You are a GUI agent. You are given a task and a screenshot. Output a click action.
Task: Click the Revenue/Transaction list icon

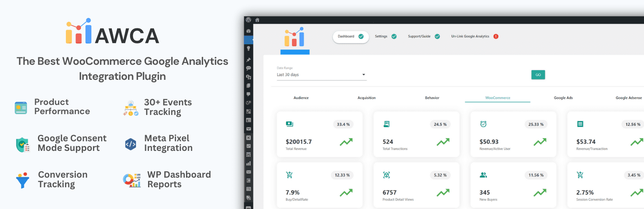[x=580, y=124]
